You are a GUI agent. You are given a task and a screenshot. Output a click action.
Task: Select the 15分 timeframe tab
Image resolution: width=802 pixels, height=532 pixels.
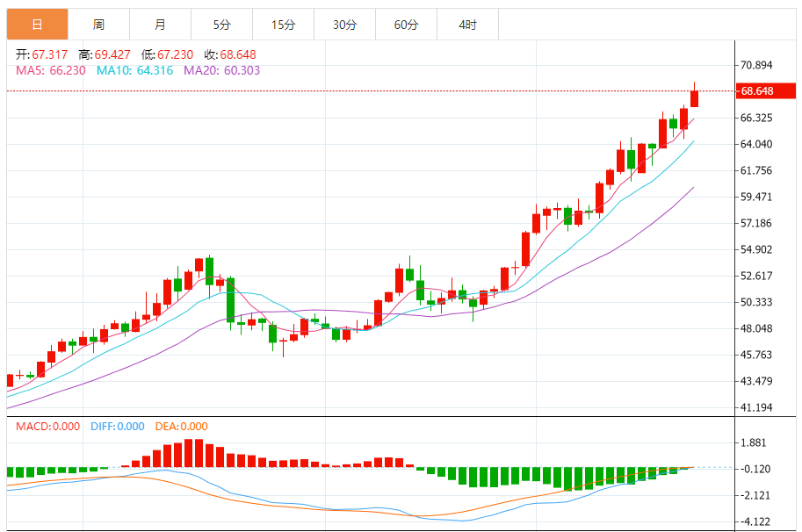click(x=283, y=25)
